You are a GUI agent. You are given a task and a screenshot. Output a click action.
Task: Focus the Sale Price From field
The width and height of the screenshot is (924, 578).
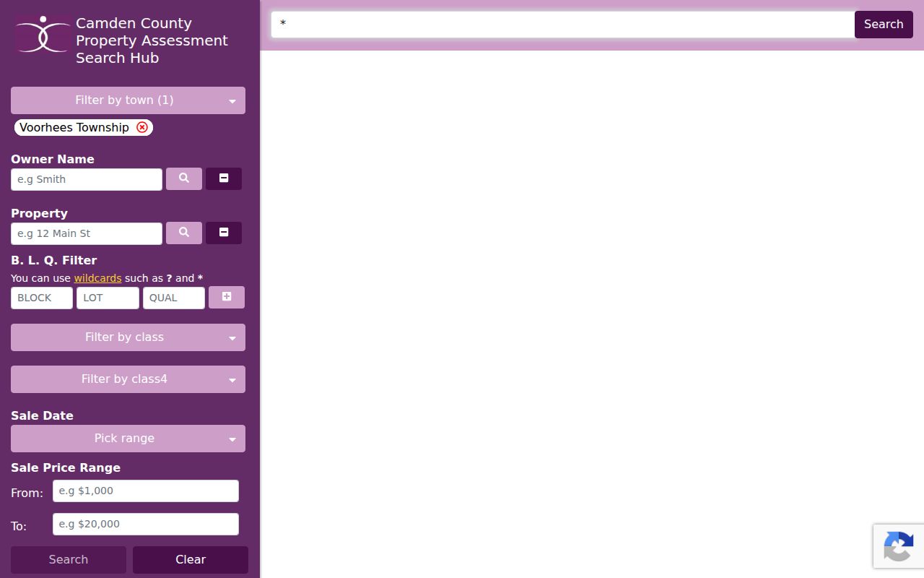pos(146,491)
